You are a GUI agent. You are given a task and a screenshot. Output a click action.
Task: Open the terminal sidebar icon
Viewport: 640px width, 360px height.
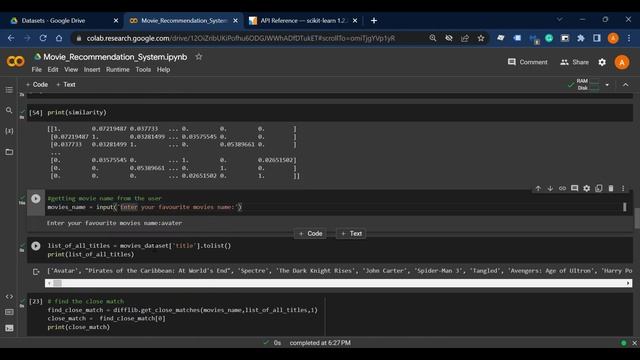click(9, 328)
